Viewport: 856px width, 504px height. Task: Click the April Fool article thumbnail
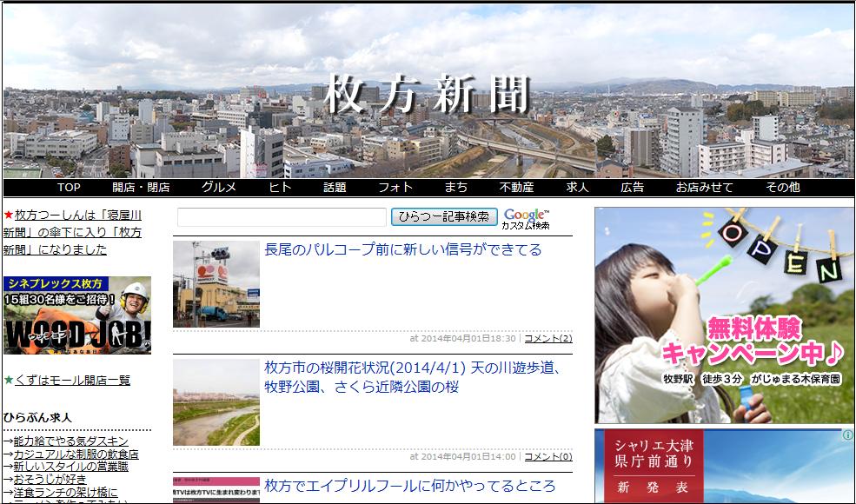[x=216, y=490]
